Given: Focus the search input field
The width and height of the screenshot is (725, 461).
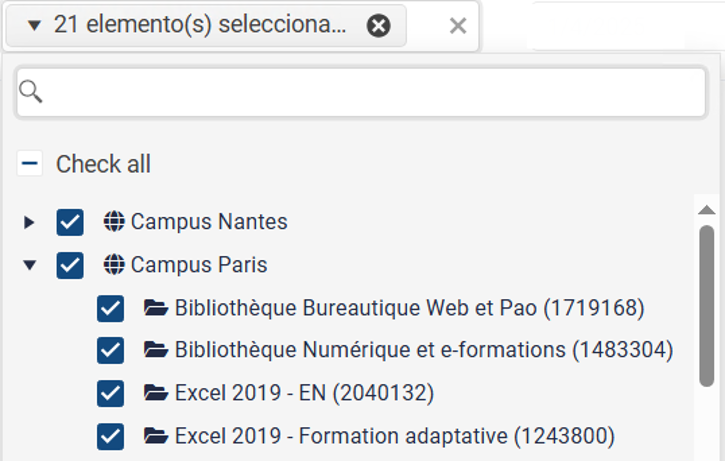Looking at the screenshot, I should pyautogui.click(x=361, y=92).
